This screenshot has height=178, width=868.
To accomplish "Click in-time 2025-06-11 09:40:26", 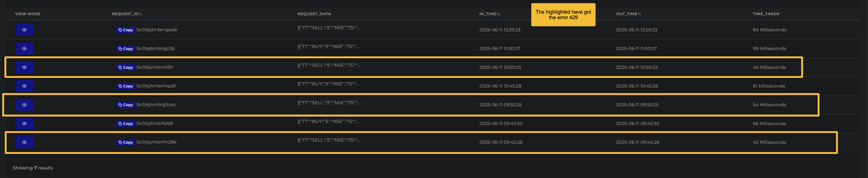I will click(501, 142).
